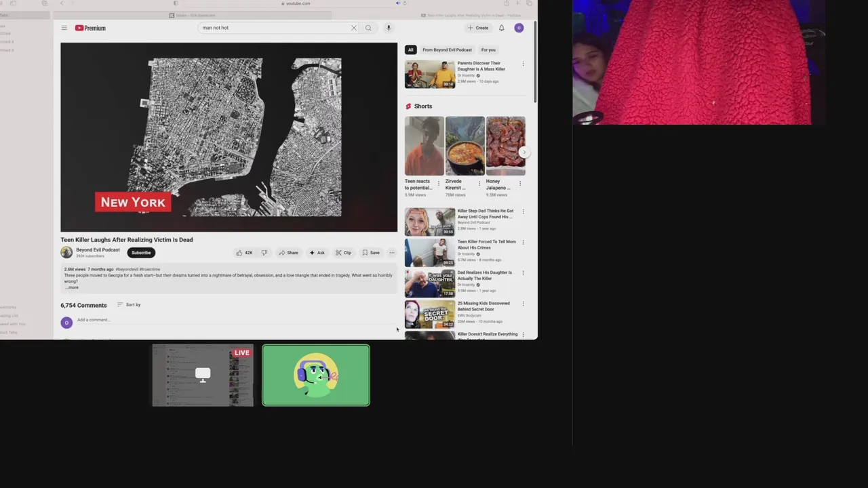Open 'Parents Discover Their Daughter' video thumbnail
The height and width of the screenshot is (488, 868).
click(430, 75)
